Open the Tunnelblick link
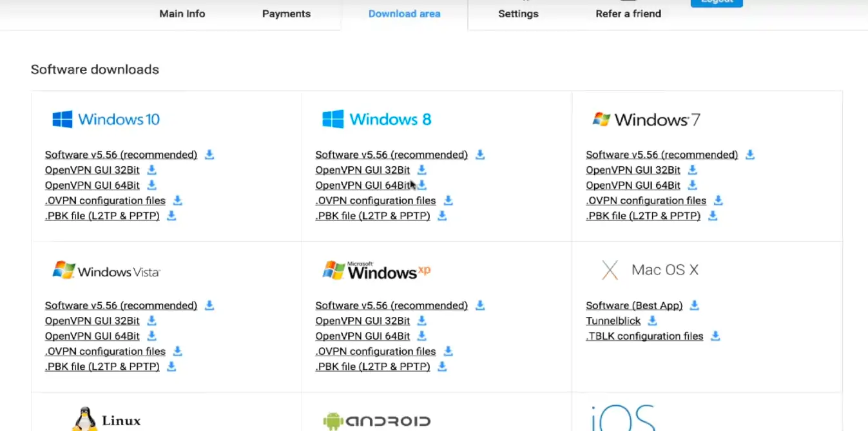 coord(613,321)
